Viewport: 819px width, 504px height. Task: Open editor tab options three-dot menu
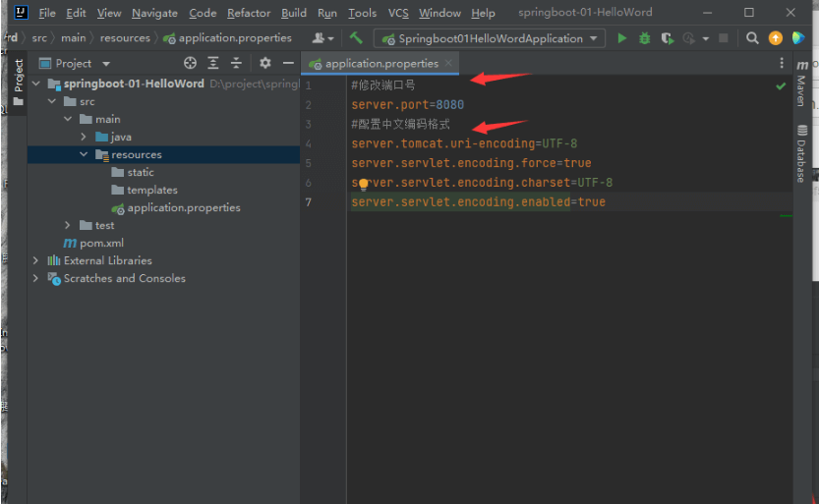point(782,63)
